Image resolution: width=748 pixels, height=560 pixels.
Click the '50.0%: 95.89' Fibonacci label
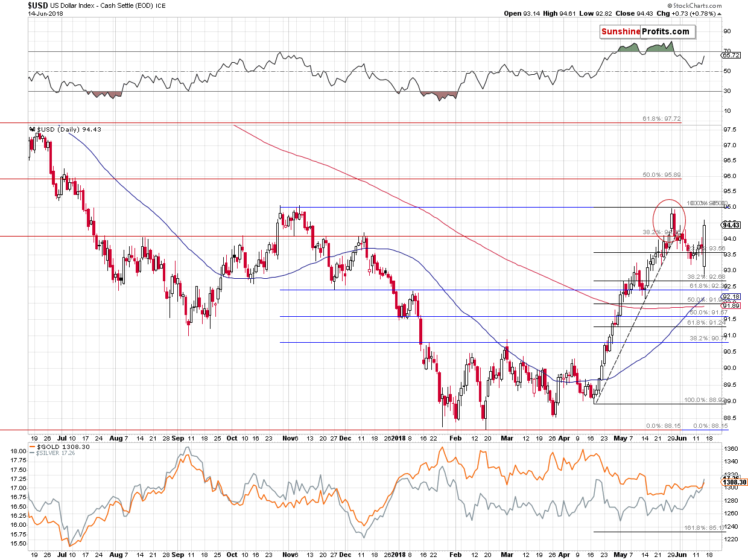click(x=662, y=174)
